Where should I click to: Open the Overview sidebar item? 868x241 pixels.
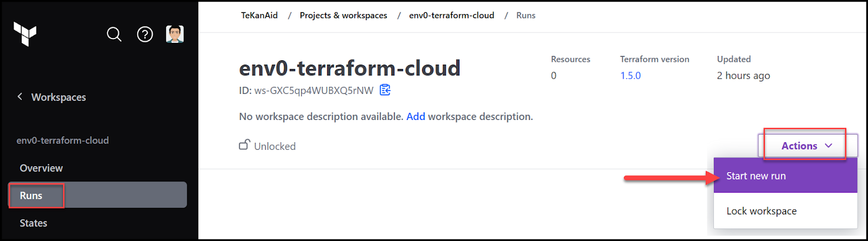tap(41, 168)
